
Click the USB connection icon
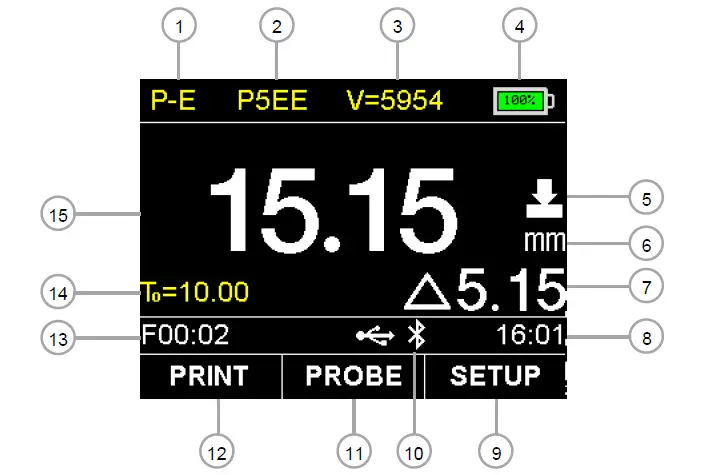[375, 336]
